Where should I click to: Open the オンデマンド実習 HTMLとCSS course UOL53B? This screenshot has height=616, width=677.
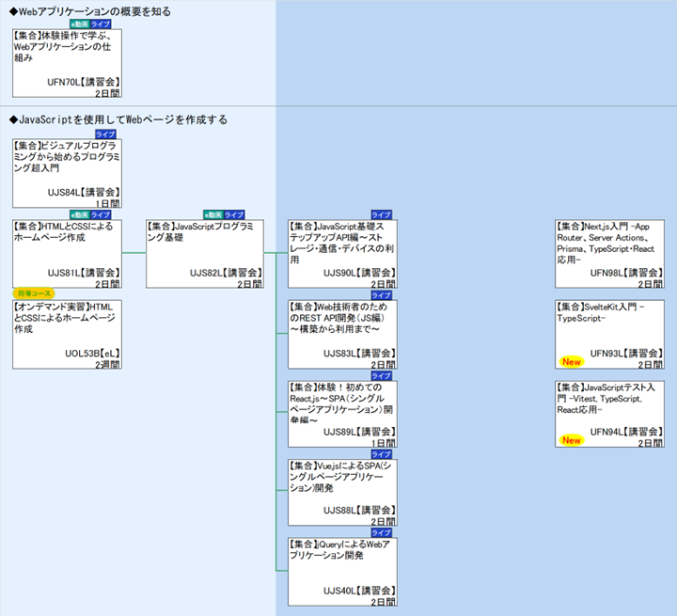[67, 335]
